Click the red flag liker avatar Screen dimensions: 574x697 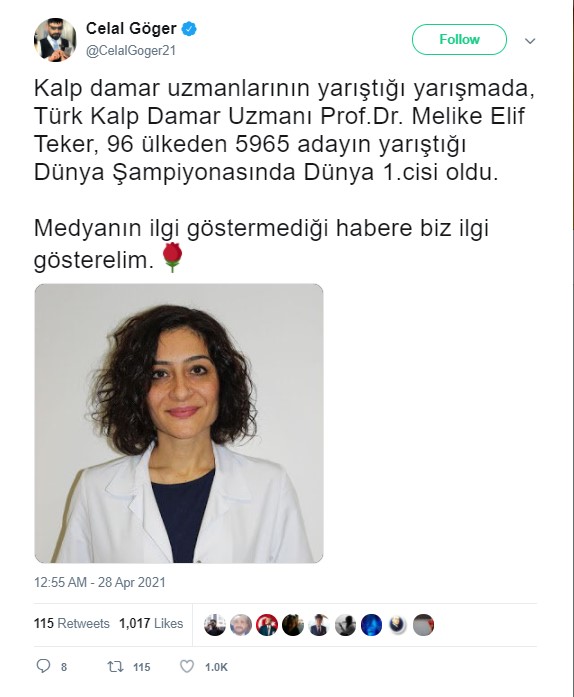pos(267,625)
